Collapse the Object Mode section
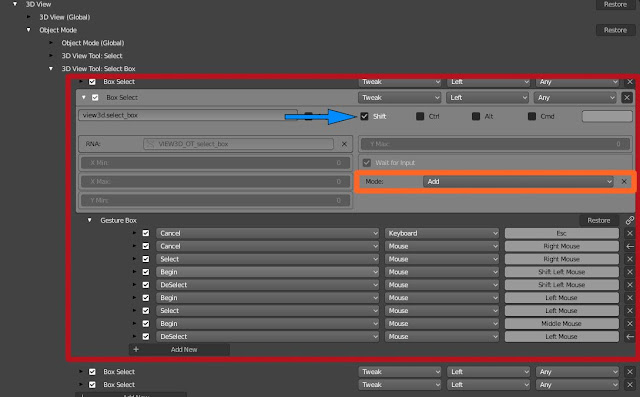Viewport: 640px width, 397px height. (x=29, y=30)
